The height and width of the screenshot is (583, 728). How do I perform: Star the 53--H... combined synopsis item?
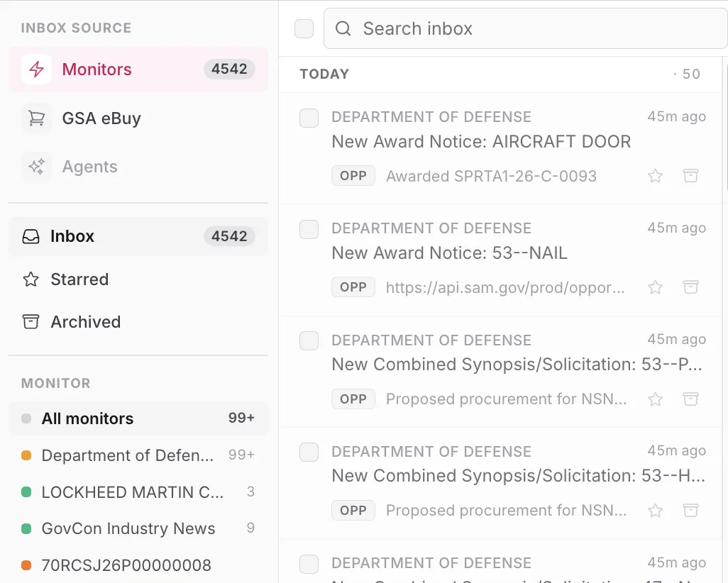point(655,511)
